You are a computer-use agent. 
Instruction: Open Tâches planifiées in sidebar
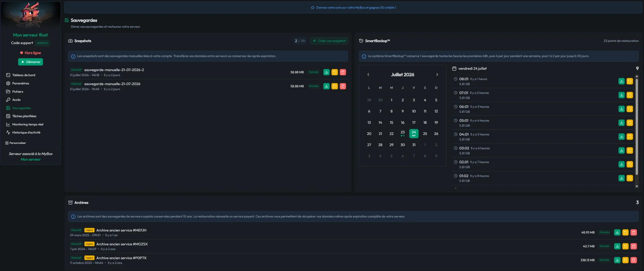[31, 116]
